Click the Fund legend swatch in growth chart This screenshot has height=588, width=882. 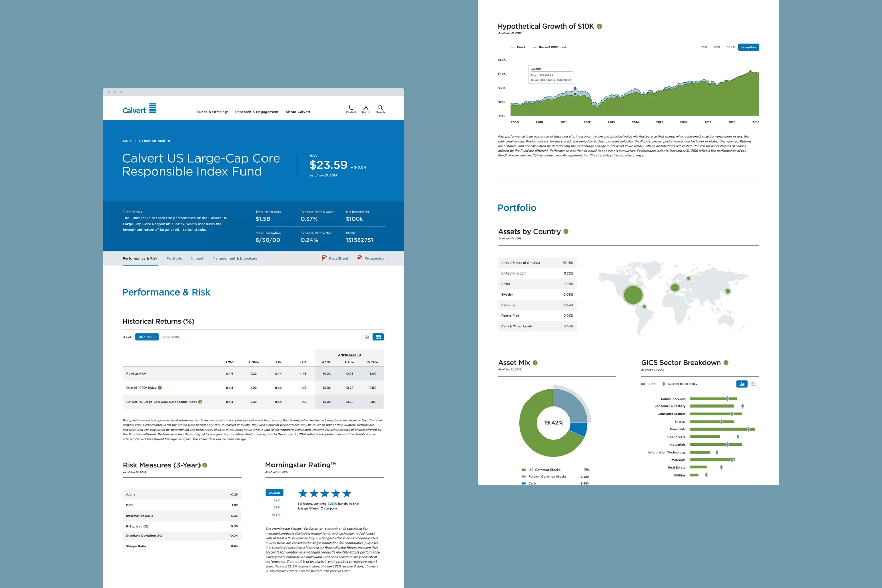(x=512, y=47)
